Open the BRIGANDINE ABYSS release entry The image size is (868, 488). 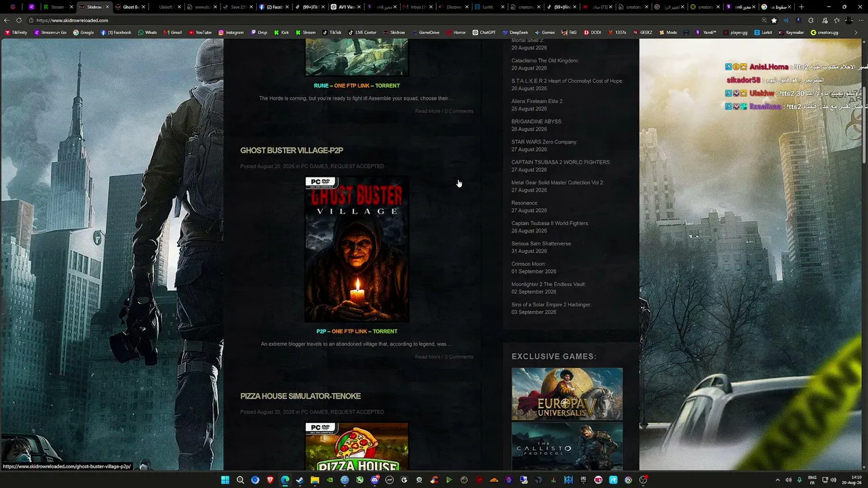(x=536, y=122)
